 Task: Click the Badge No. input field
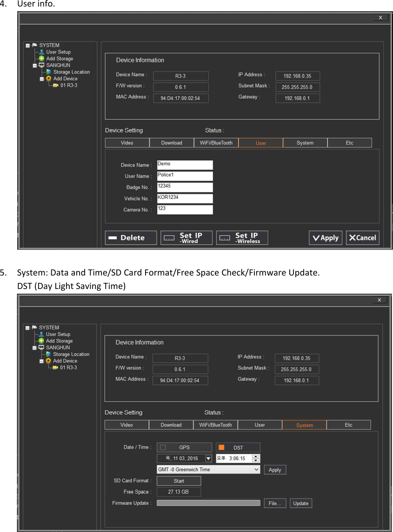click(184, 187)
